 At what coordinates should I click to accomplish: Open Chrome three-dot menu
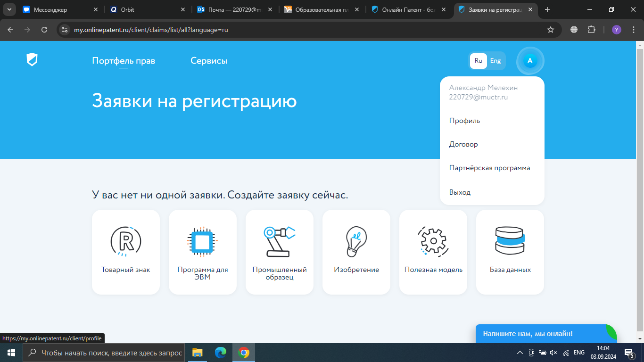633,30
